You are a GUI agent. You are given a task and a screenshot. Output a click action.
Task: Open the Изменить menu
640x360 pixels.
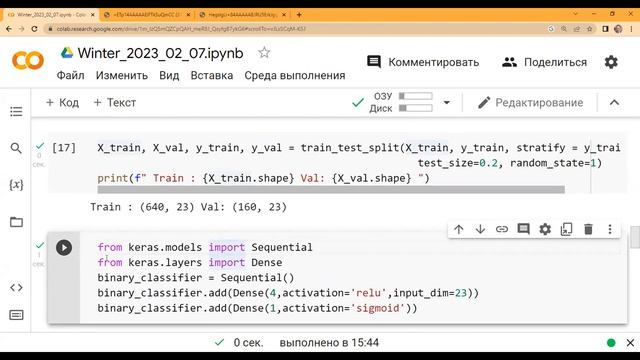point(122,76)
